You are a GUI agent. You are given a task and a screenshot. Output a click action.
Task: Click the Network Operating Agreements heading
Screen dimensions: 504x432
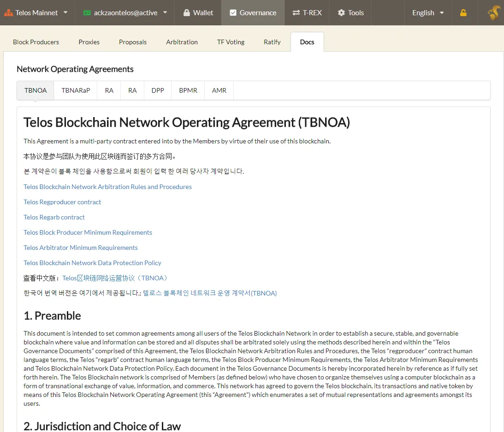75,69
